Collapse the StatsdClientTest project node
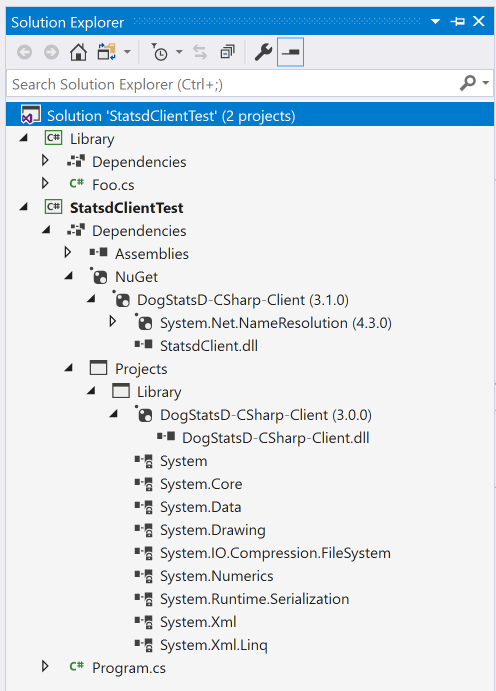This screenshot has height=691, width=496. [24, 207]
